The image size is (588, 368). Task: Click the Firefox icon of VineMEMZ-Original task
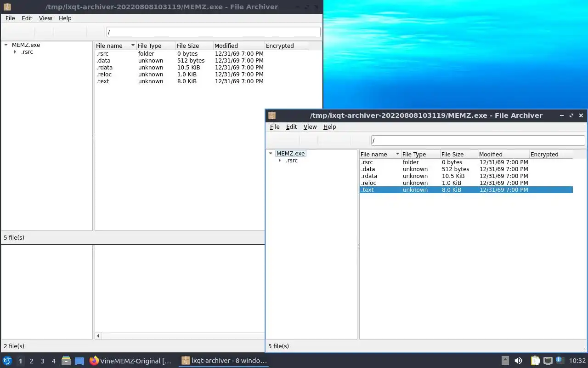point(94,361)
